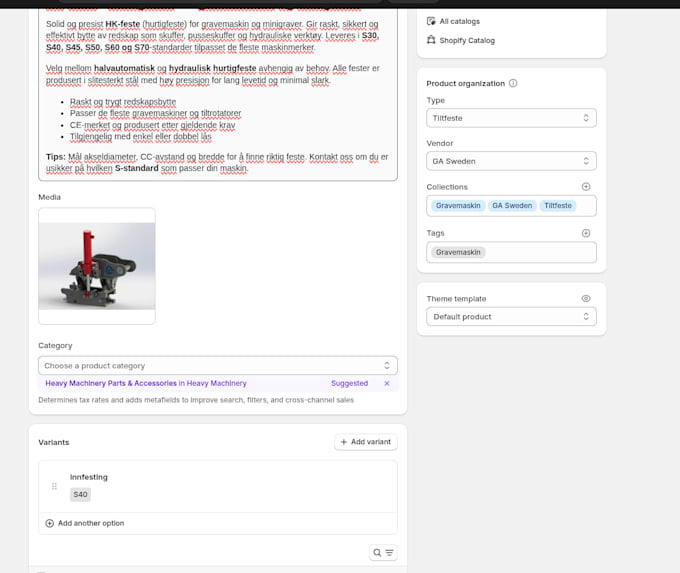Open Shopify Catalog entry
680x573 pixels.
coord(467,40)
